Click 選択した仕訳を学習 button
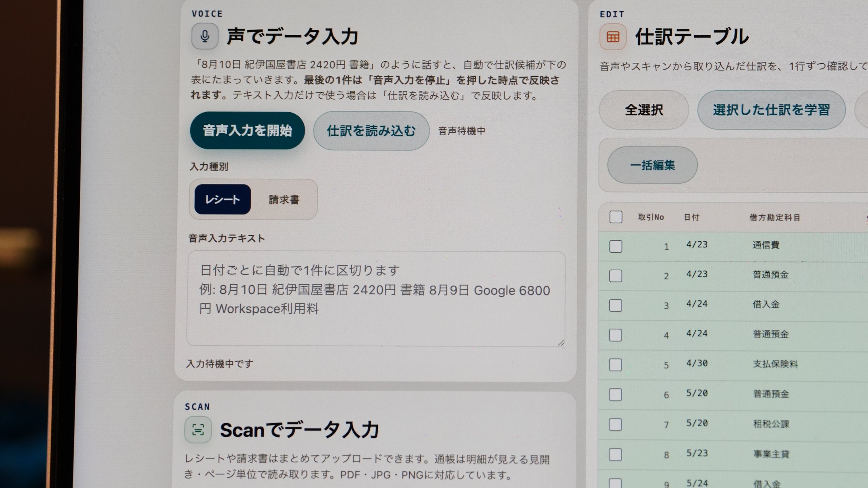Viewport: 868px width, 488px height. 771,110
